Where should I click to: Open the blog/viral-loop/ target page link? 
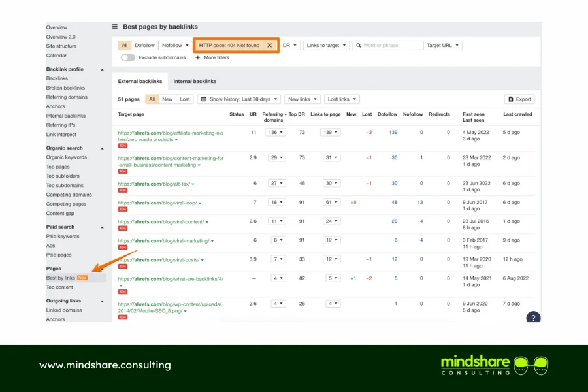pos(157,203)
